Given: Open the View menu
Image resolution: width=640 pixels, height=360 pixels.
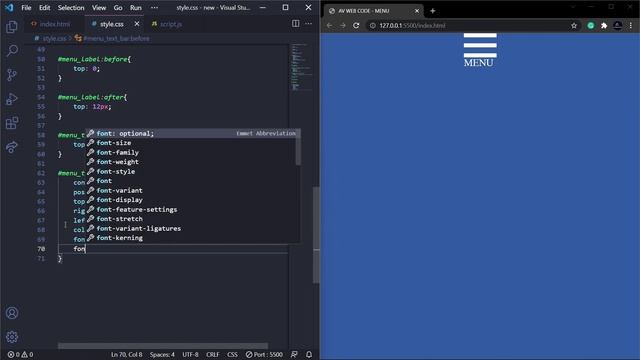Looking at the screenshot, I should click(99, 7).
